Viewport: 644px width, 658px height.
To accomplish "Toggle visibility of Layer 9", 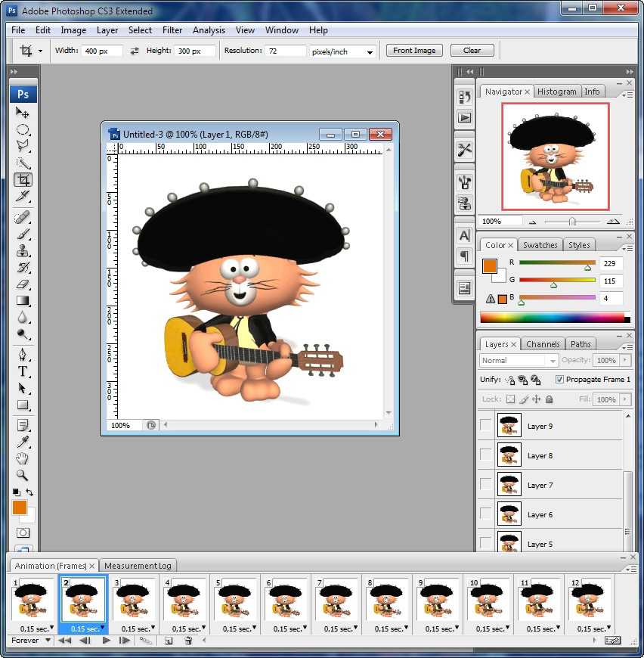I will point(485,425).
